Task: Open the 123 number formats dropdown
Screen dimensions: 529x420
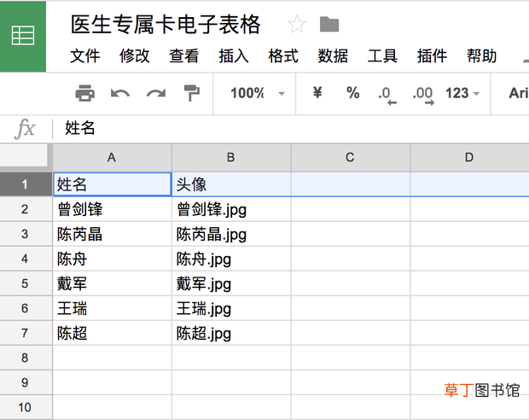Action: click(x=462, y=93)
